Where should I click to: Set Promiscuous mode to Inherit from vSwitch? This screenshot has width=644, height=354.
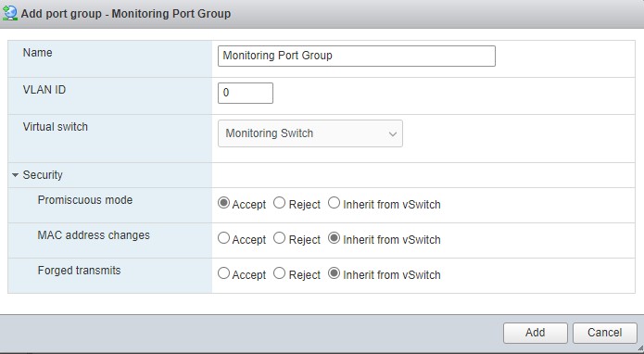tap(334, 203)
